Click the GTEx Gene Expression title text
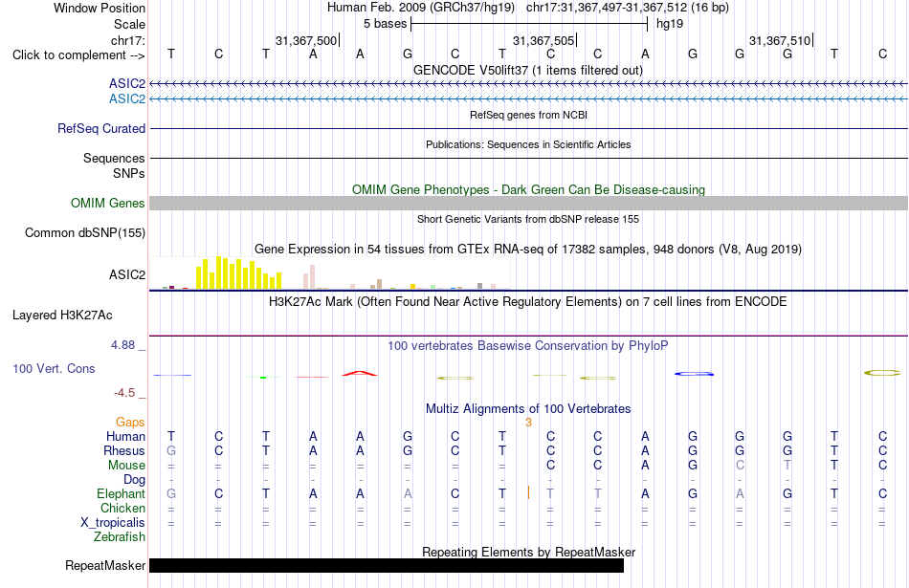The height and width of the screenshot is (588, 909). tap(528, 250)
